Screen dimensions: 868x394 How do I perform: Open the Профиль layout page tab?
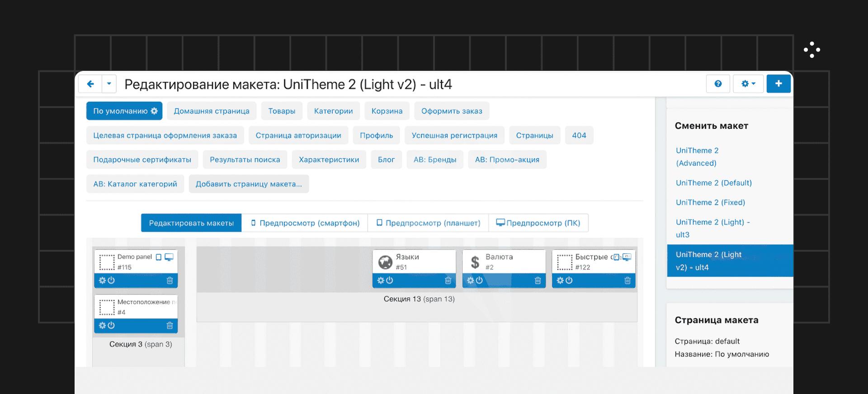(x=377, y=136)
